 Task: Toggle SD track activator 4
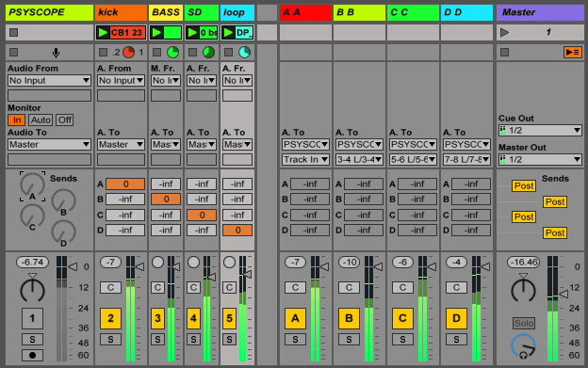click(193, 318)
